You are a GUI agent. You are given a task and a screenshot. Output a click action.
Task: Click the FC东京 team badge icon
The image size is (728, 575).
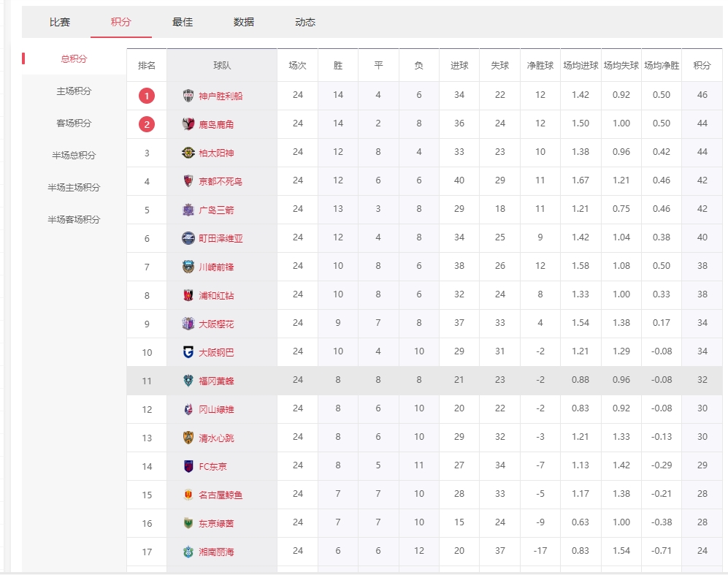(188, 466)
